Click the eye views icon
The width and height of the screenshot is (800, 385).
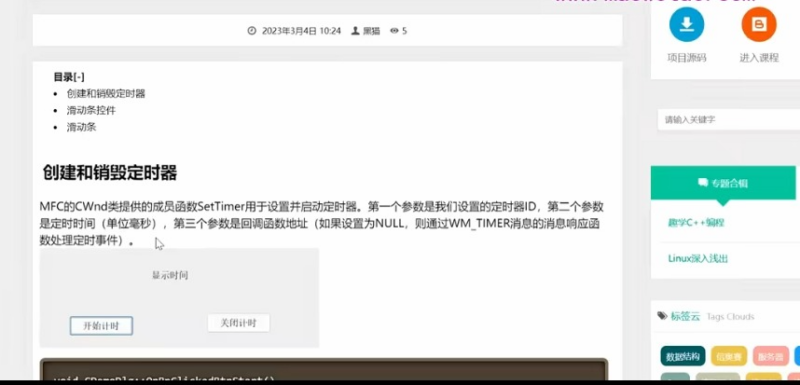coord(394,31)
